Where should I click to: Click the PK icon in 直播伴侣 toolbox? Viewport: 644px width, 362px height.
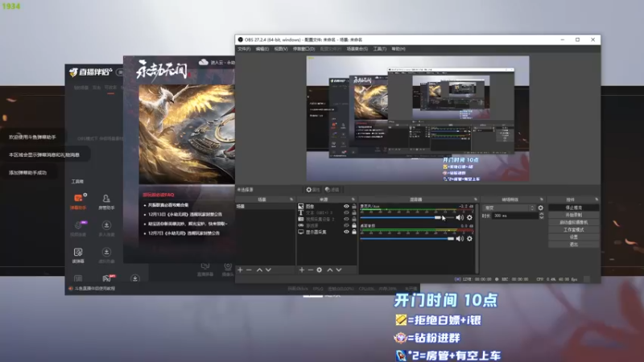click(x=108, y=278)
